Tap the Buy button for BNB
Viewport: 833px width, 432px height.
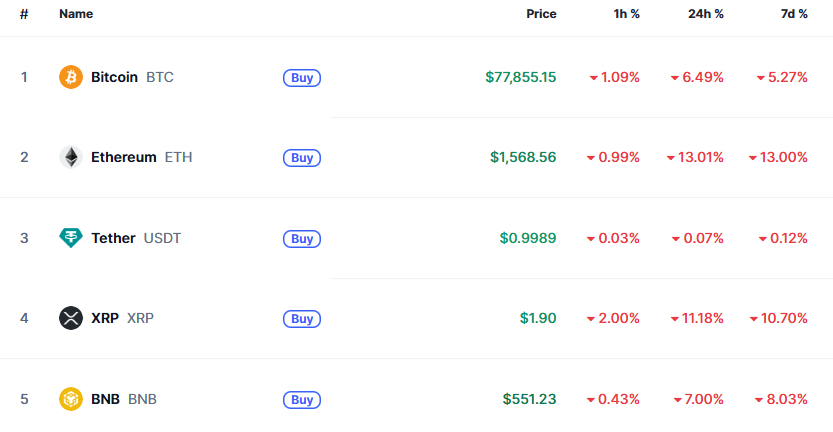pyautogui.click(x=302, y=400)
